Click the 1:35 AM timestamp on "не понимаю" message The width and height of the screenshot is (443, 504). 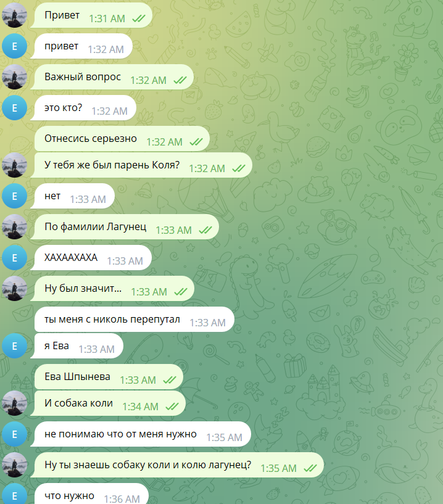[x=224, y=437]
